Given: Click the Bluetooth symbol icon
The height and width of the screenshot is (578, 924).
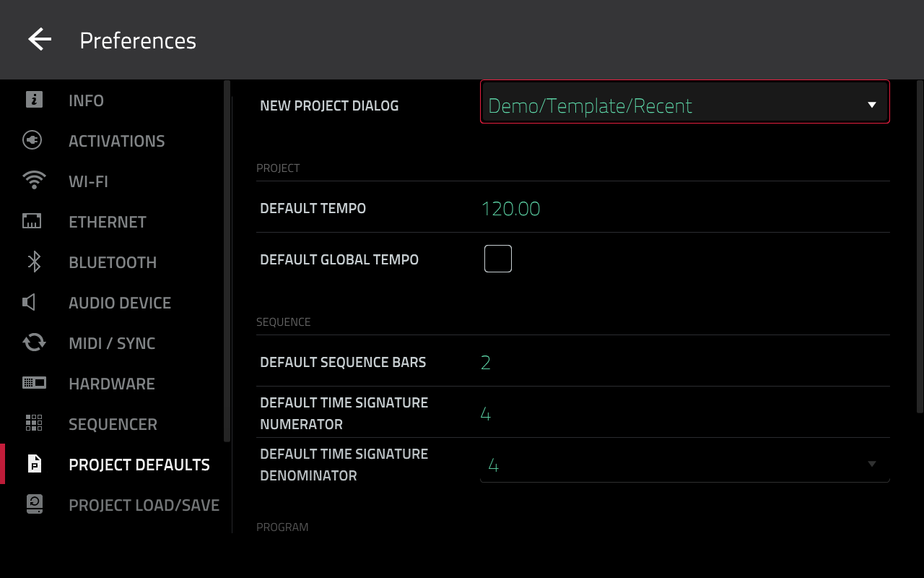Looking at the screenshot, I should coord(34,262).
